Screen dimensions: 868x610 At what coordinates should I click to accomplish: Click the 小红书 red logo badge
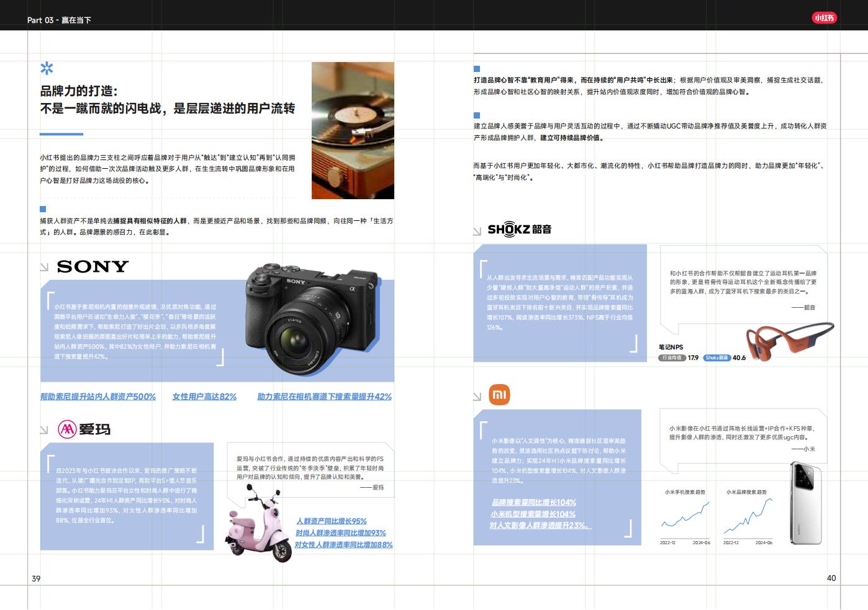(x=825, y=18)
